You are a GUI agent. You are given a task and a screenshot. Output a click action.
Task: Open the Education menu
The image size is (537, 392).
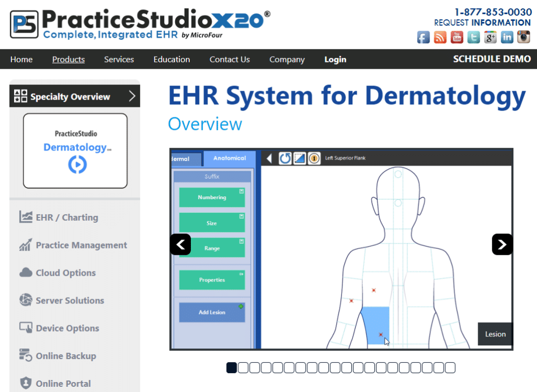pos(171,59)
